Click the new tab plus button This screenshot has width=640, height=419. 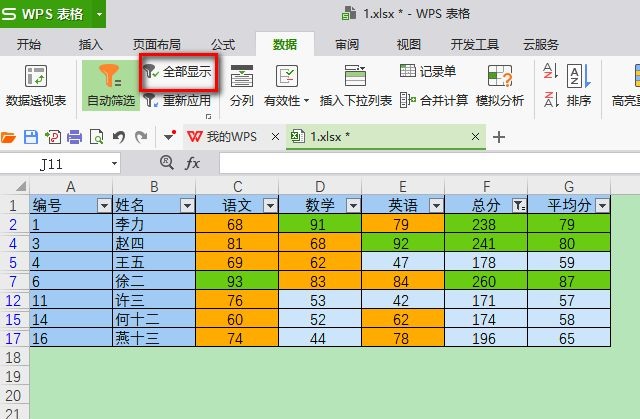click(499, 137)
